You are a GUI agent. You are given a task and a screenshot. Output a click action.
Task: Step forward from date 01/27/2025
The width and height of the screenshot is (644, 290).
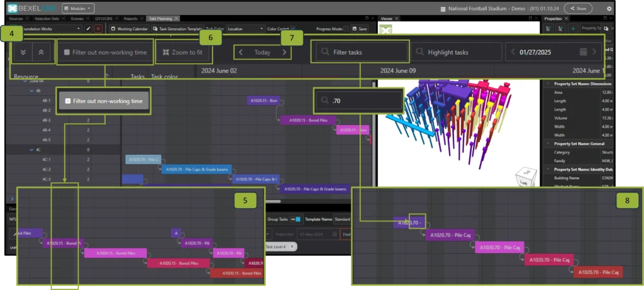tap(594, 52)
